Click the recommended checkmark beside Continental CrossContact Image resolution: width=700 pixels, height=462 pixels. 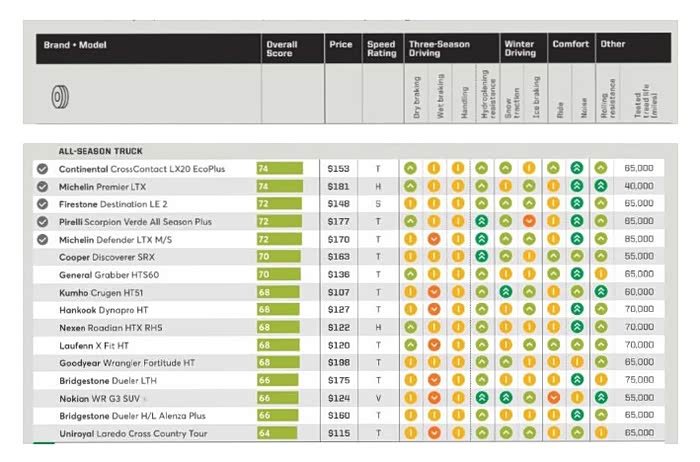pos(42,169)
